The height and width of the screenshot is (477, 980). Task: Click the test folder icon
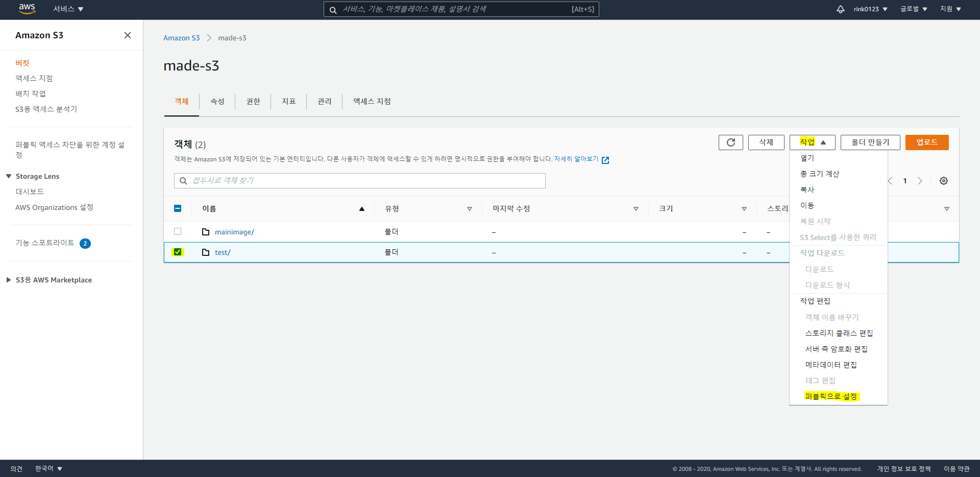[206, 252]
